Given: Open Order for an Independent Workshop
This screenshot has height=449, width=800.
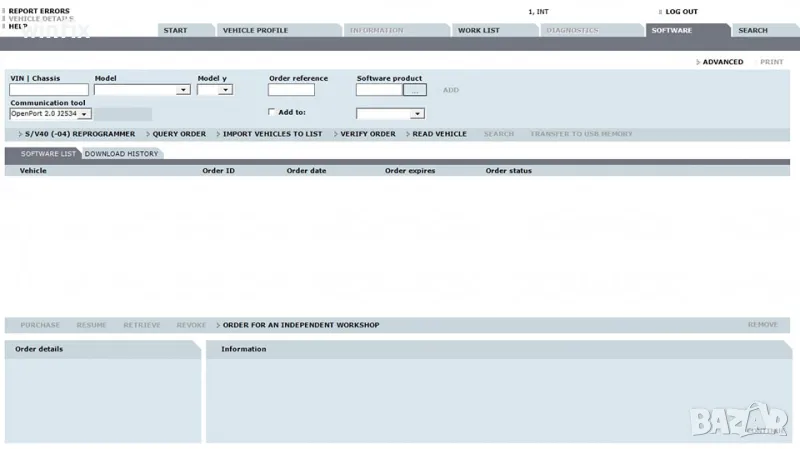Looking at the screenshot, I should coord(300,325).
